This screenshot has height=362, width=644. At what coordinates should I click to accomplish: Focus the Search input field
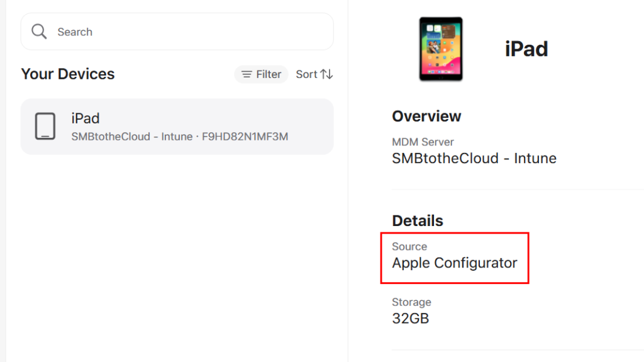(189, 32)
